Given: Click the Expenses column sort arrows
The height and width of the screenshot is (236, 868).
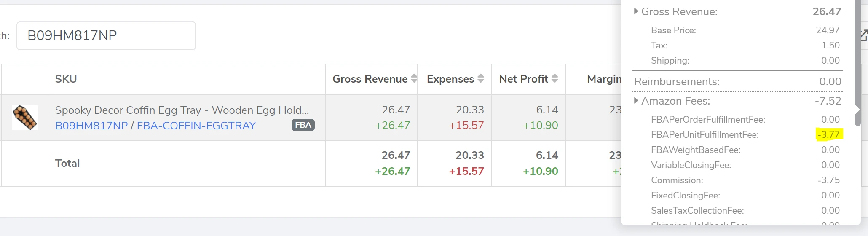Looking at the screenshot, I should pyautogui.click(x=480, y=79).
